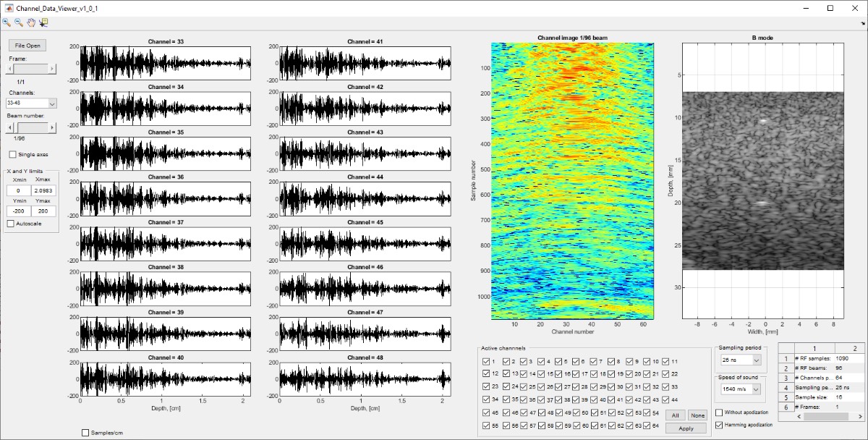Click the MATLAB logo in title bar

click(8, 7)
